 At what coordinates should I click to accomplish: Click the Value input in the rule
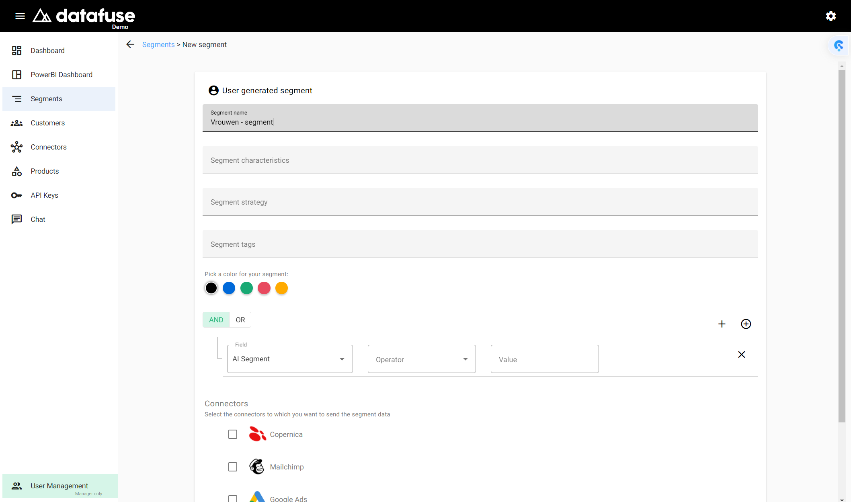(x=545, y=359)
